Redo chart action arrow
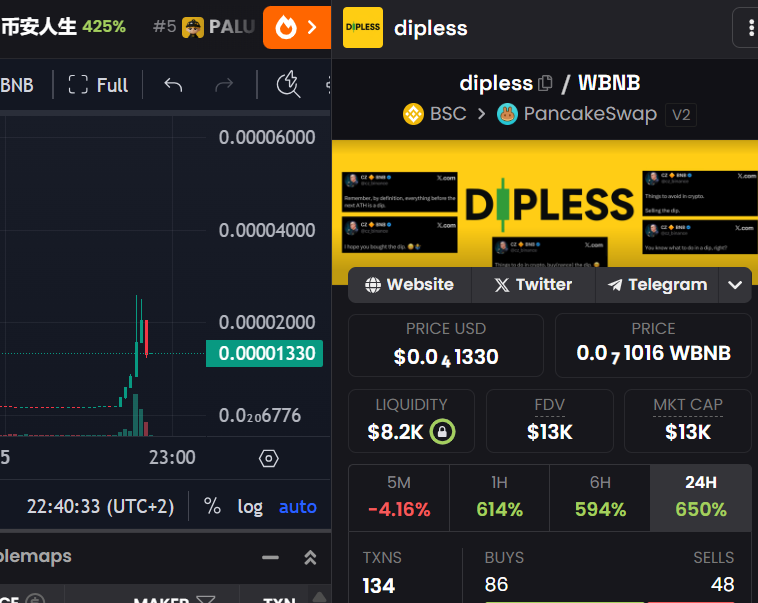758x603 pixels. (224, 85)
